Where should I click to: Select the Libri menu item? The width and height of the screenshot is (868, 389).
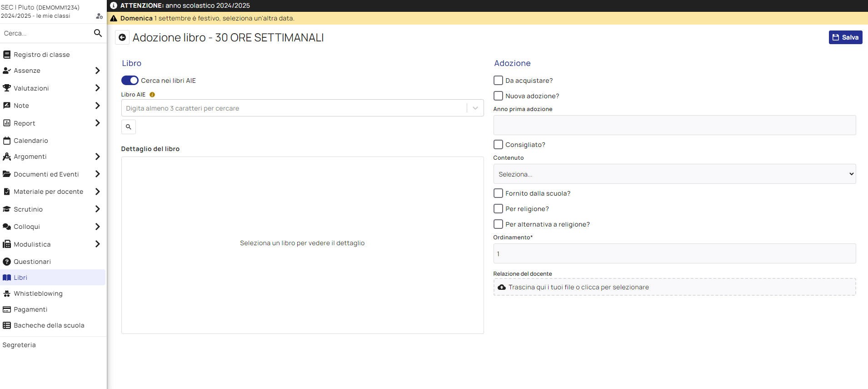(x=53, y=278)
